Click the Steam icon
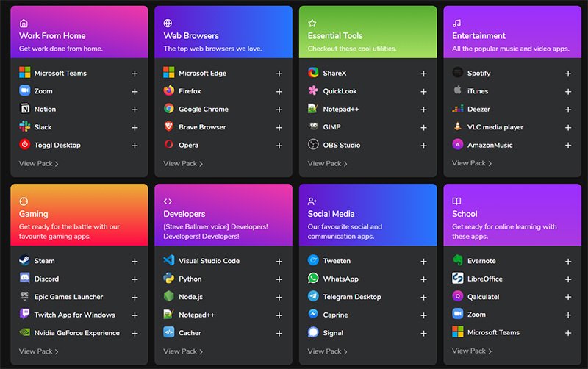This screenshot has width=588, height=369. tap(25, 260)
